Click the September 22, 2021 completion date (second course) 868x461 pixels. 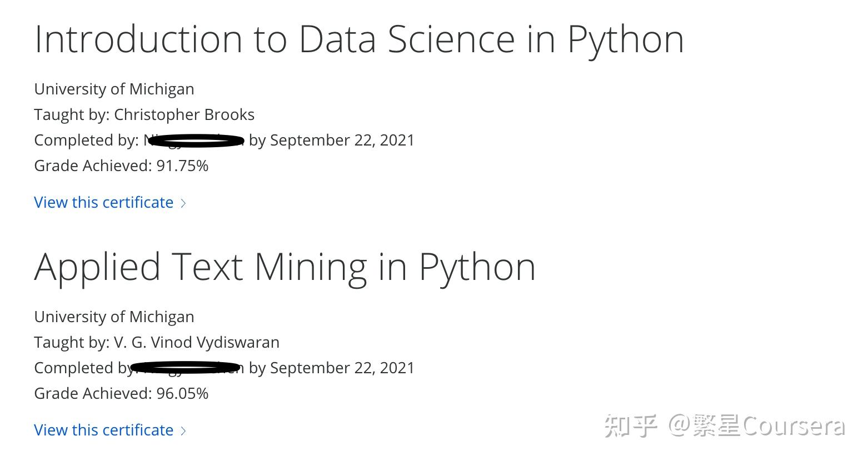pyautogui.click(x=342, y=368)
